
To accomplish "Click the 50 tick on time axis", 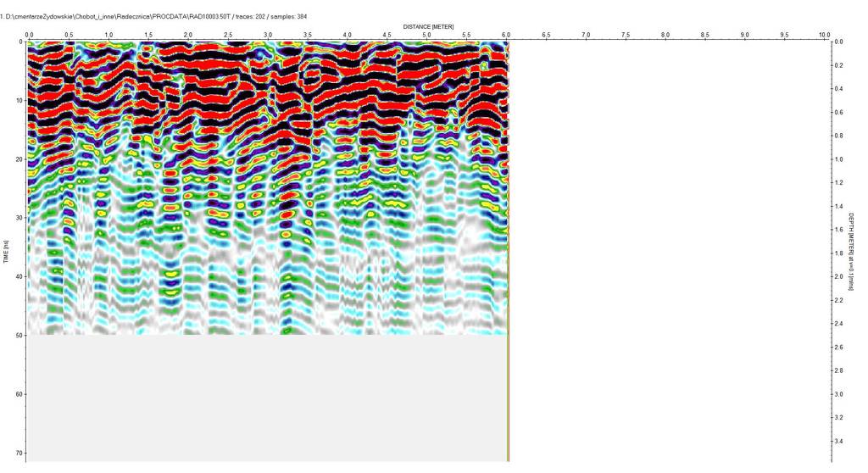I will (x=19, y=336).
